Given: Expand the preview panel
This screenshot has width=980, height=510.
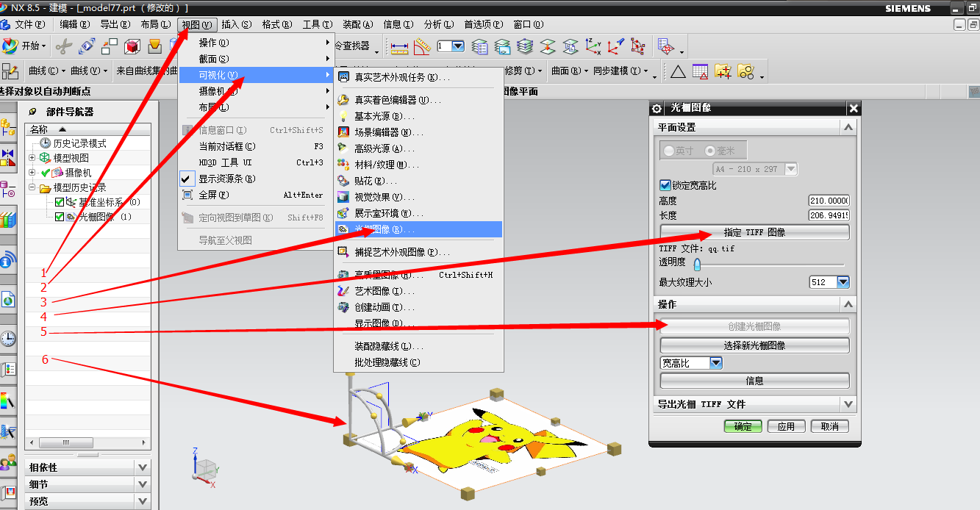Looking at the screenshot, I should pos(143,501).
